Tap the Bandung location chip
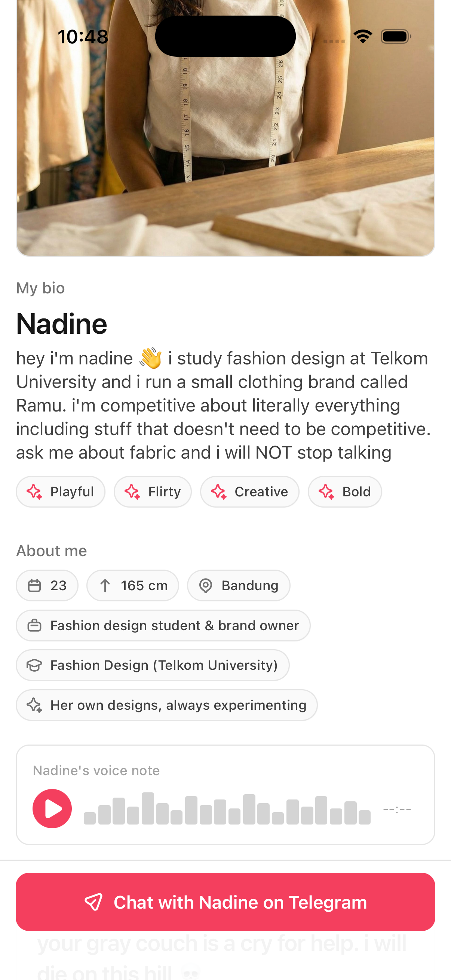451x980 pixels. point(239,585)
